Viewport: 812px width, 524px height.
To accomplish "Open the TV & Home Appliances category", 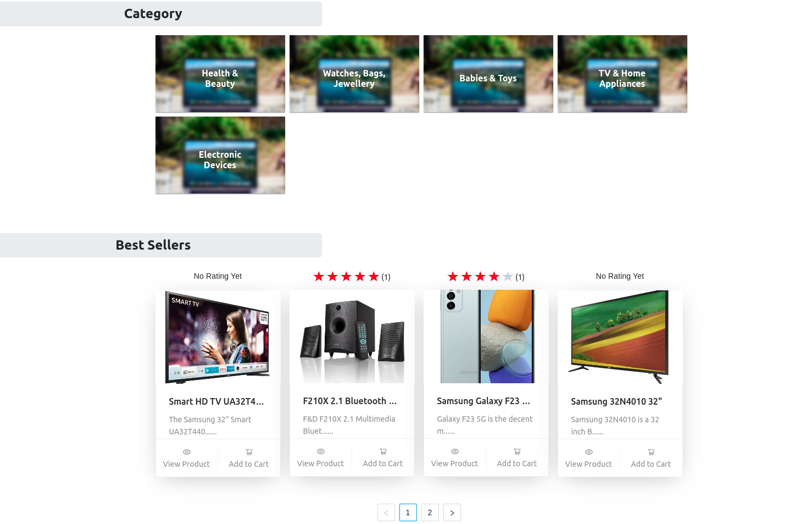I will [622, 74].
